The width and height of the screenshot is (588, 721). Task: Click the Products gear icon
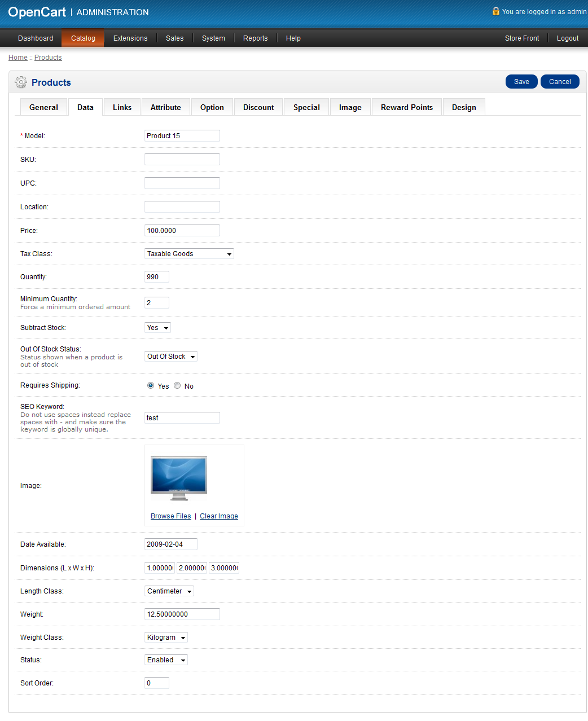pos(21,82)
